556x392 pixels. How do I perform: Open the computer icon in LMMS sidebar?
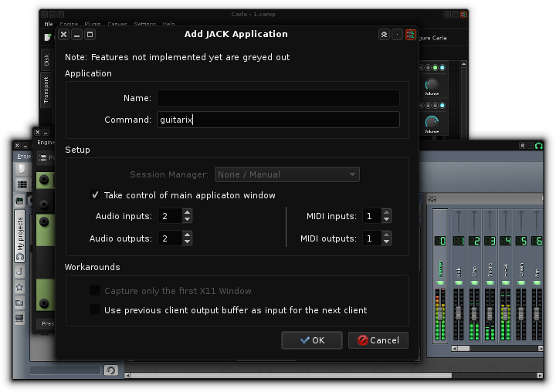20,318
